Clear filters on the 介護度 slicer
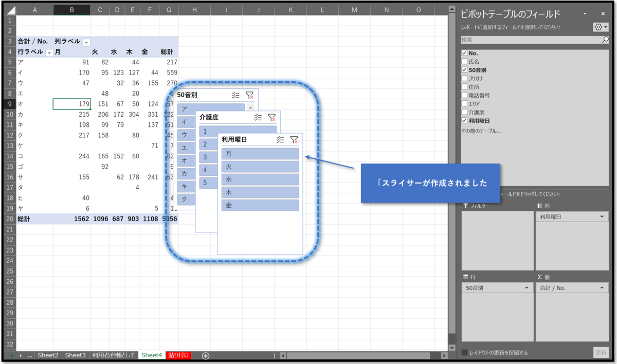The height and width of the screenshot is (364, 617). [272, 117]
